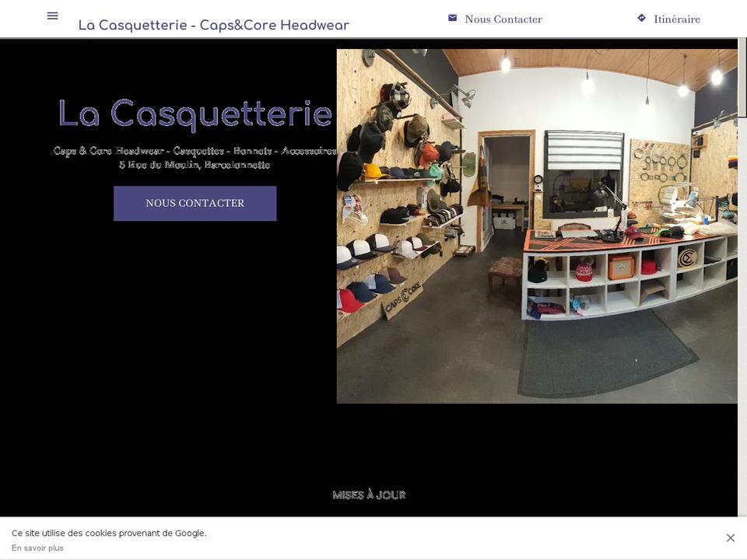Click the En savoir plus cookie link
This screenshot has height=560, width=747.
[x=37, y=548]
